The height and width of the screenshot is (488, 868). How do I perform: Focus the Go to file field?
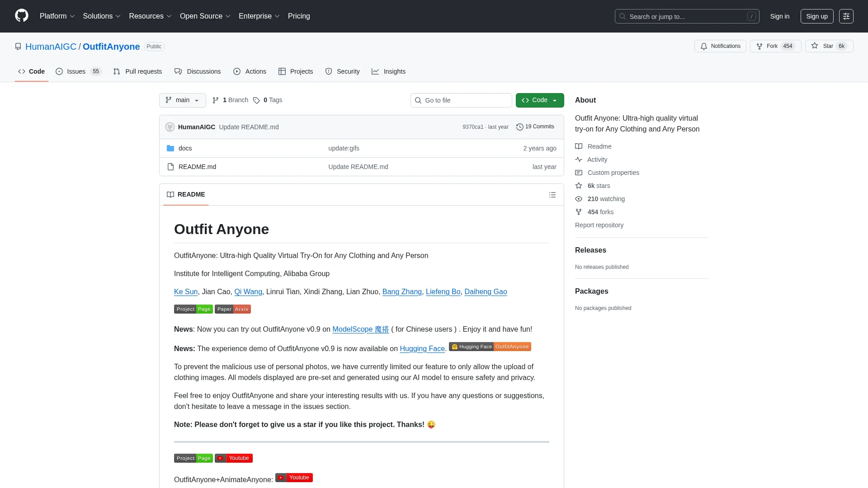pyautogui.click(x=461, y=100)
